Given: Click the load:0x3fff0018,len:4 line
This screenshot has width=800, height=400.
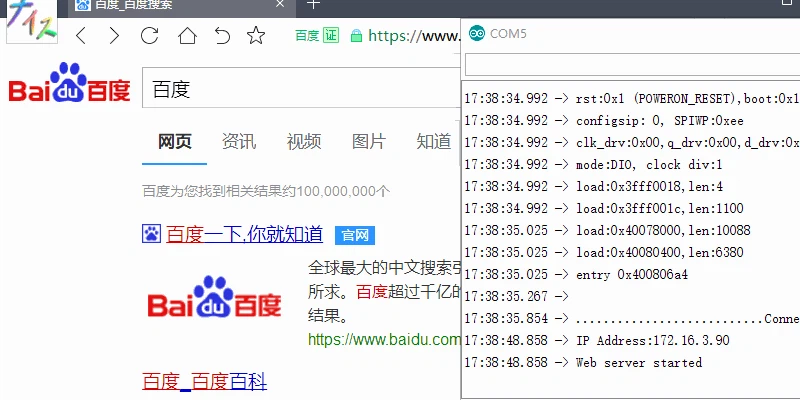Looking at the screenshot, I should coord(593,187).
